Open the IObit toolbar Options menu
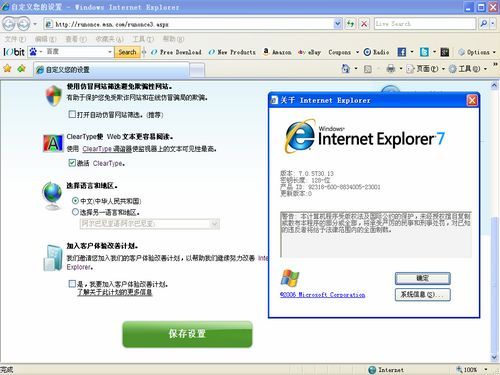The image size is (500, 375). pyautogui.click(x=477, y=52)
